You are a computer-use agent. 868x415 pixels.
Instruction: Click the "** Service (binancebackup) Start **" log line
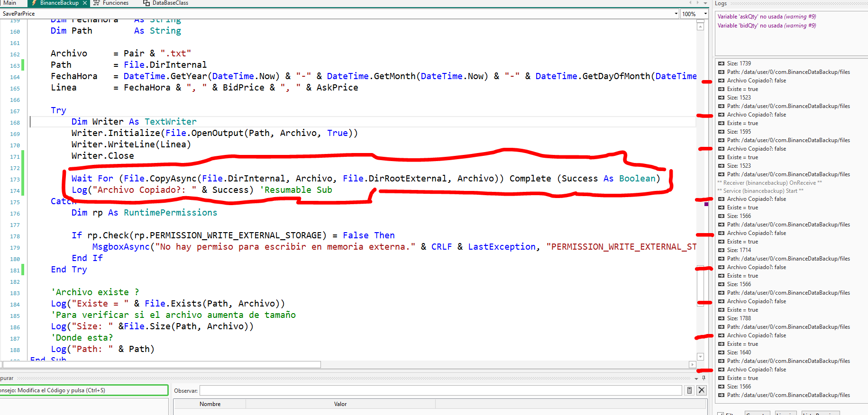(x=760, y=191)
